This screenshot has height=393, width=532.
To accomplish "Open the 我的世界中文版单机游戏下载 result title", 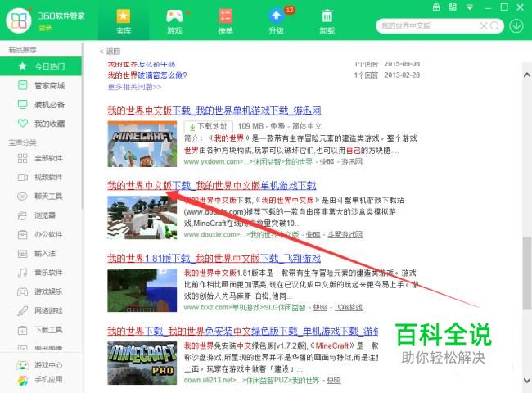I will pyautogui.click(x=212, y=185).
